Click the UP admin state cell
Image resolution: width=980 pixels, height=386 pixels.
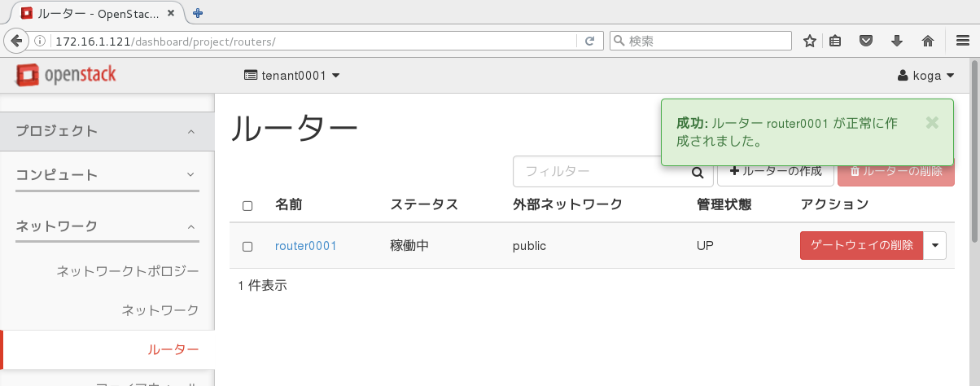[x=706, y=246]
